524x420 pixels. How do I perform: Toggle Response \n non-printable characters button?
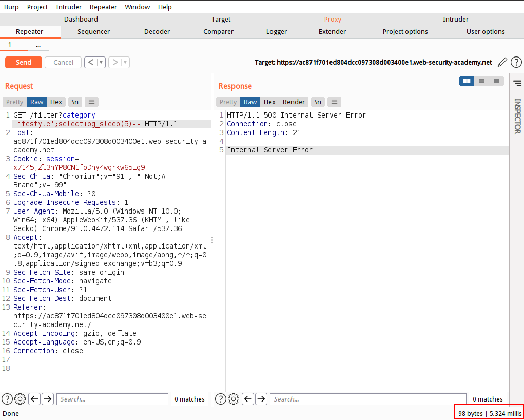(x=318, y=102)
